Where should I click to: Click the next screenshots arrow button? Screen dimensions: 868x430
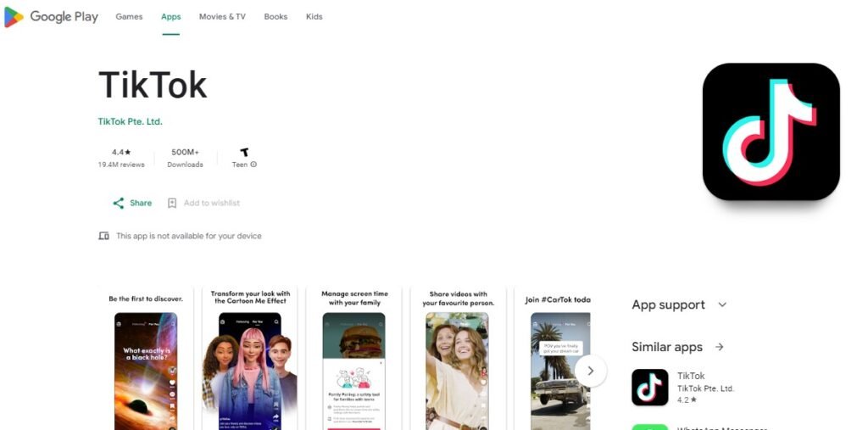591,371
